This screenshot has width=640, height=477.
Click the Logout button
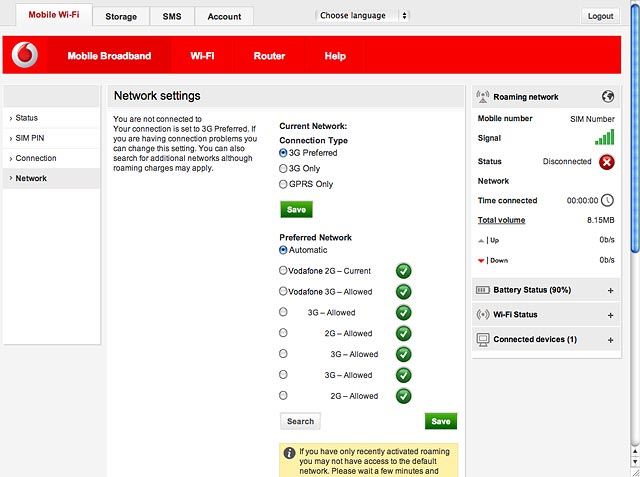[x=600, y=16]
